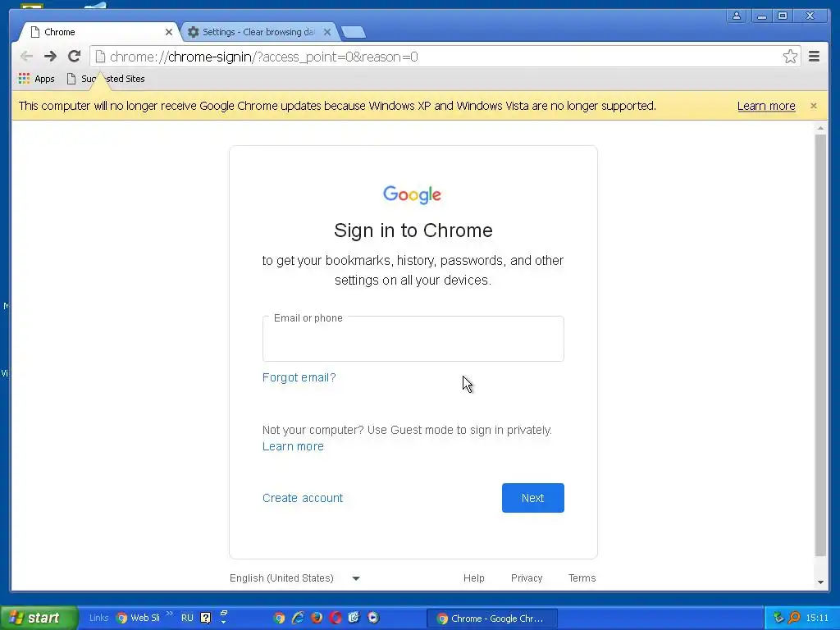
Task: Open the Windows start menu
Action: pyautogui.click(x=39, y=618)
